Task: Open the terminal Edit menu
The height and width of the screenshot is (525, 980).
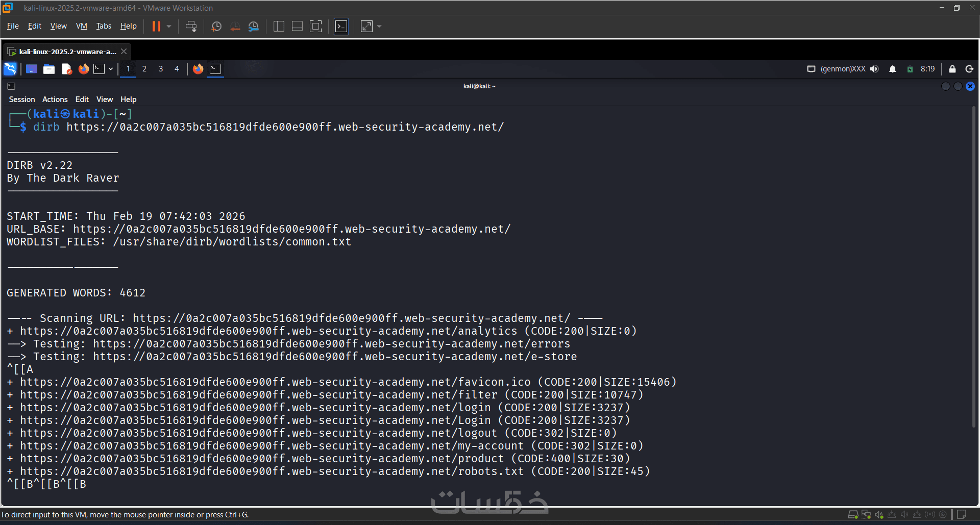Action: tap(82, 99)
